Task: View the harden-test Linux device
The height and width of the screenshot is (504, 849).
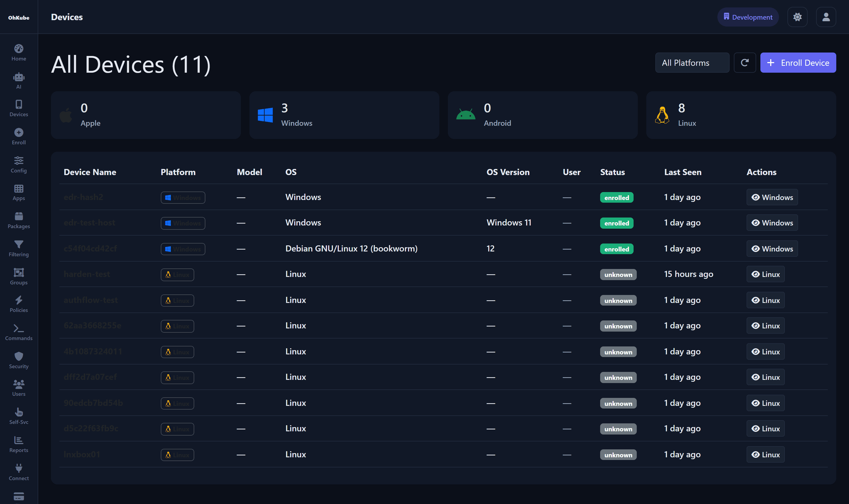Action: (765, 274)
